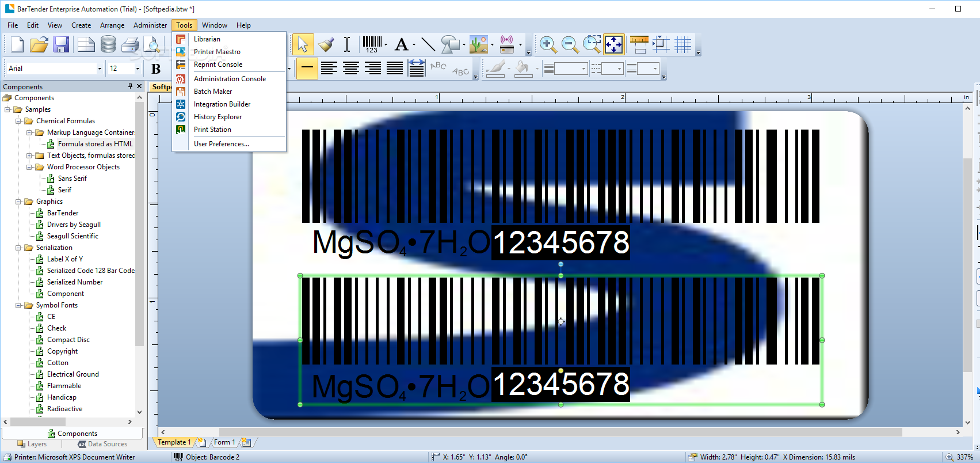The height and width of the screenshot is (463, 980).
Task: Select the pointer arrow tool
Action: pos(303,44)
